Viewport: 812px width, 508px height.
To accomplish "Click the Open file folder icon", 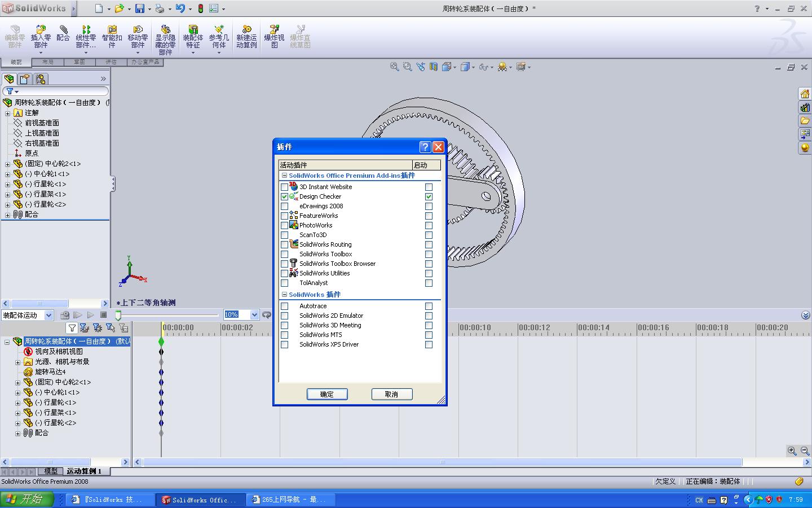I will pos(119,8).
